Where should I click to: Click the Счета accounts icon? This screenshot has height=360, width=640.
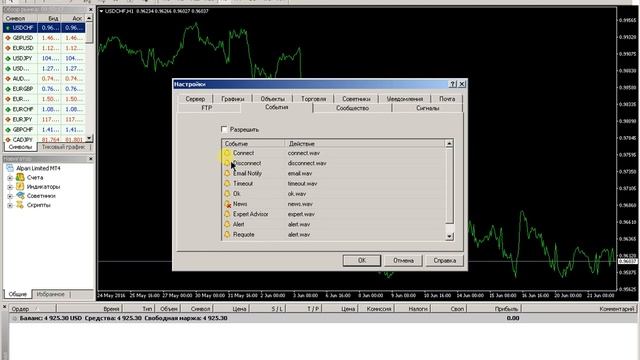tap(20, 178)
